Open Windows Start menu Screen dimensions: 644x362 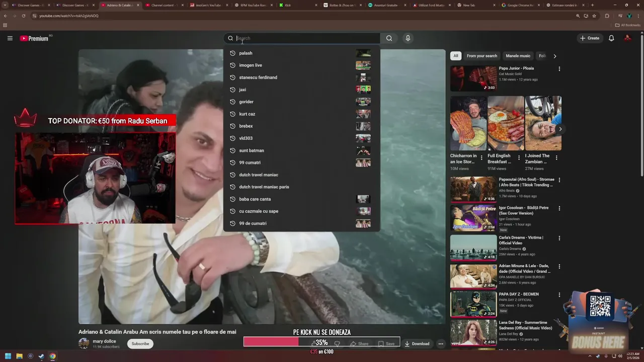8,356
